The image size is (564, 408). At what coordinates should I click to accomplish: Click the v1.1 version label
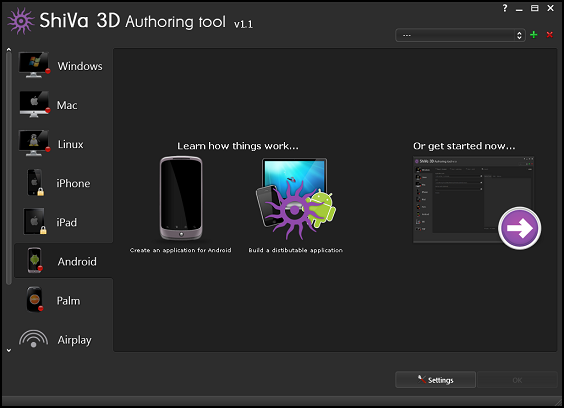coord(243,24)
